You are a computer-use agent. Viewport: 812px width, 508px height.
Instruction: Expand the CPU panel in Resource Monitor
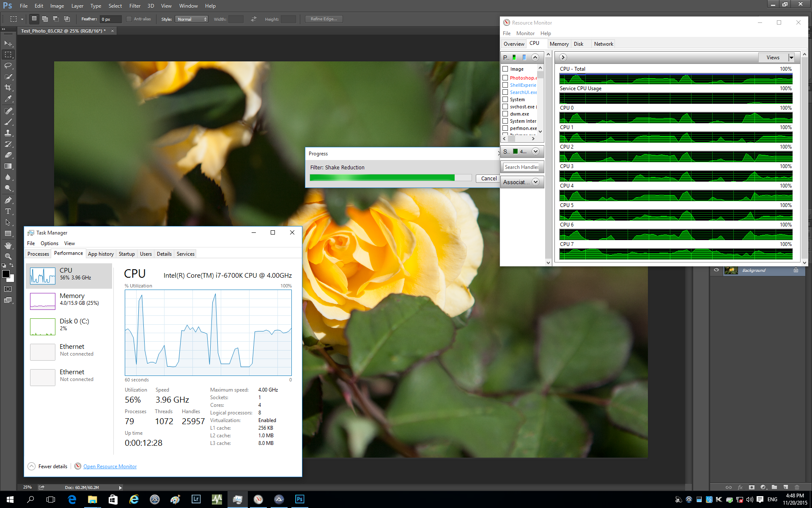[x=535, y=57]
